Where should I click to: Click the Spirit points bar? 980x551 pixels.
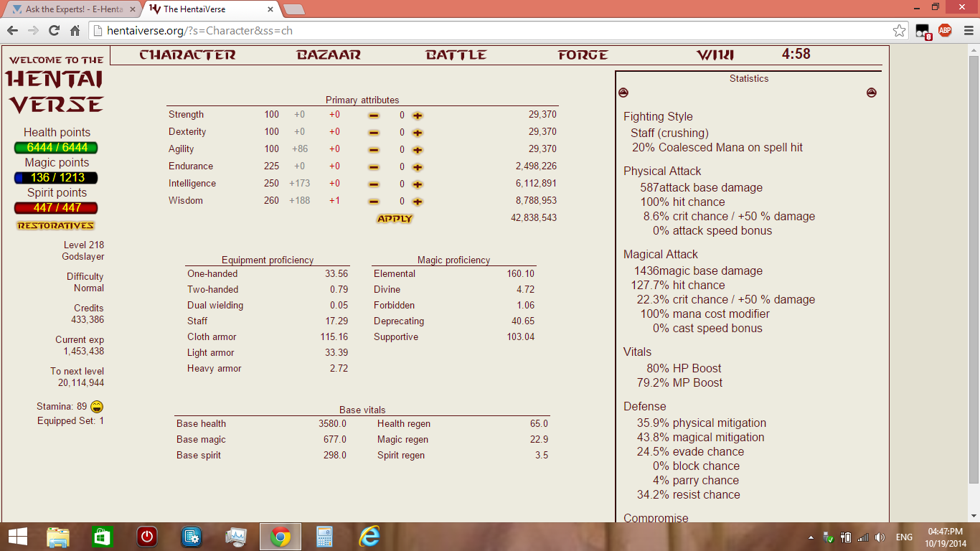point(56,208)
